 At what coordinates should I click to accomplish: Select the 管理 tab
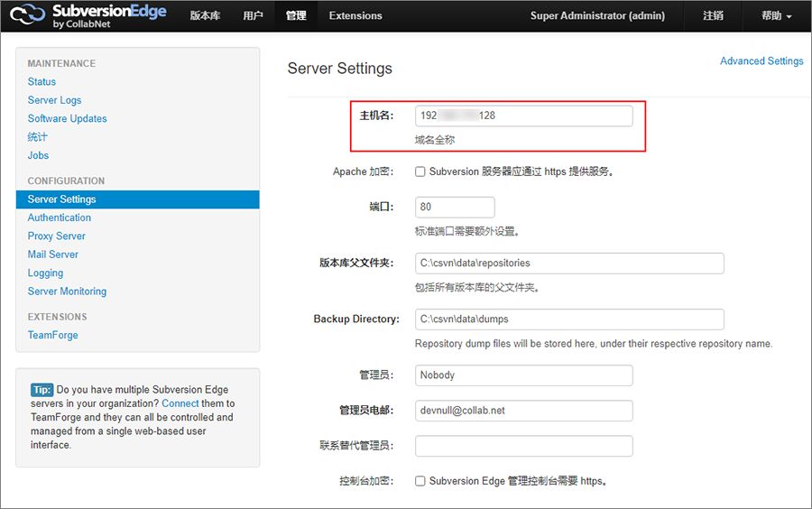click(296, 16)
